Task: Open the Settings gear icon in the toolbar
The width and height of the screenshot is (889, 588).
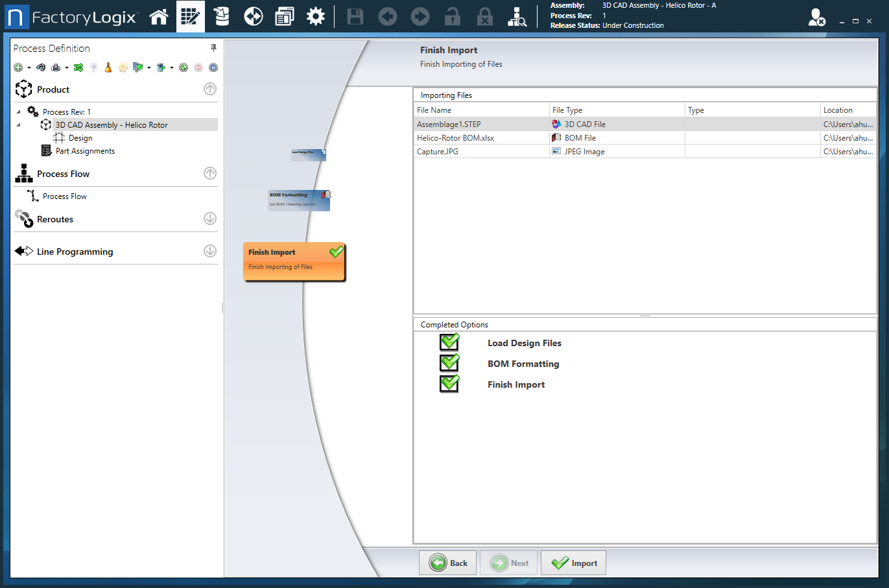Action: pos(316,16)
